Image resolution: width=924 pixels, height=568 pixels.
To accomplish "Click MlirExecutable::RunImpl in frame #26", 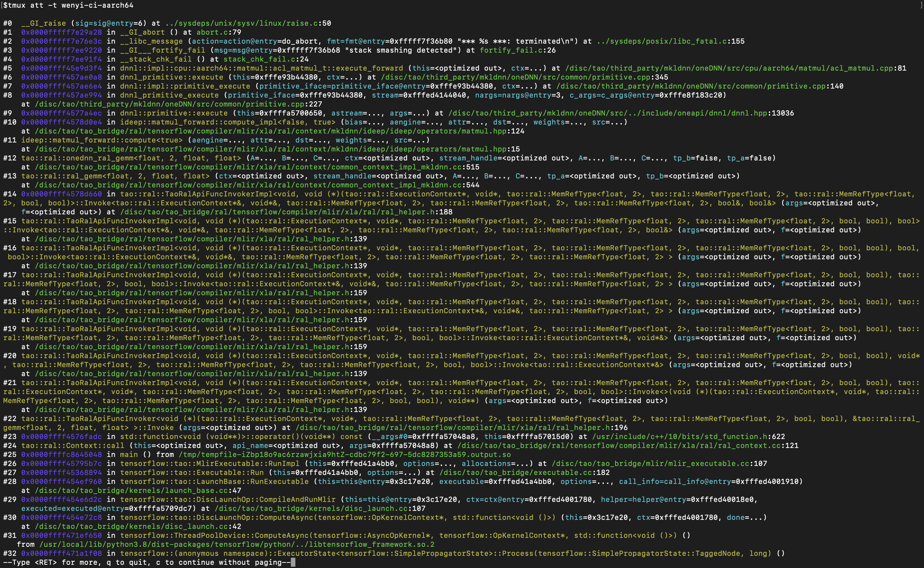I will tap(210, 464).
